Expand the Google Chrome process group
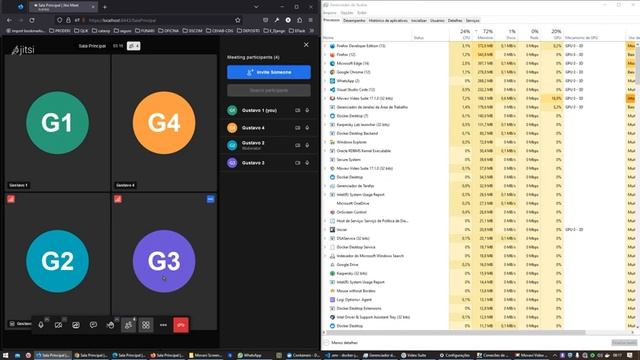This screenshot has height=360, width=640. pos(325,72)
